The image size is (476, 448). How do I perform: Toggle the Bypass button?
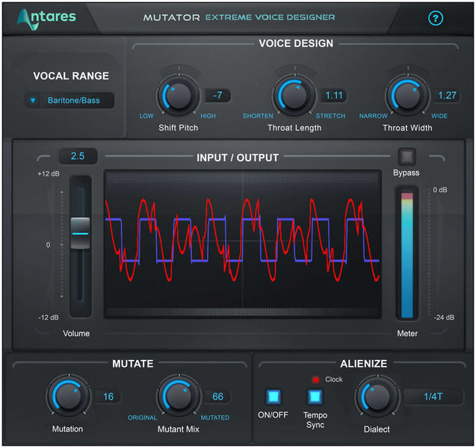tap(407, 157)
